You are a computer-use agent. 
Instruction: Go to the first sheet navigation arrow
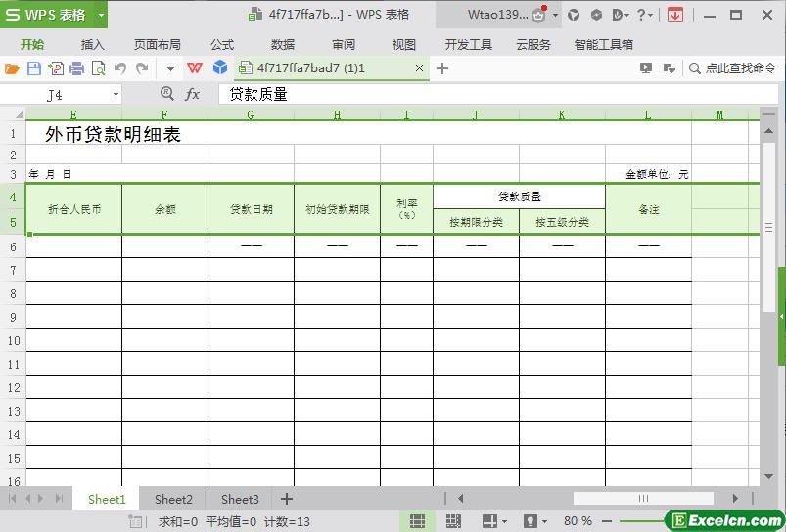[x=13, y=499]
